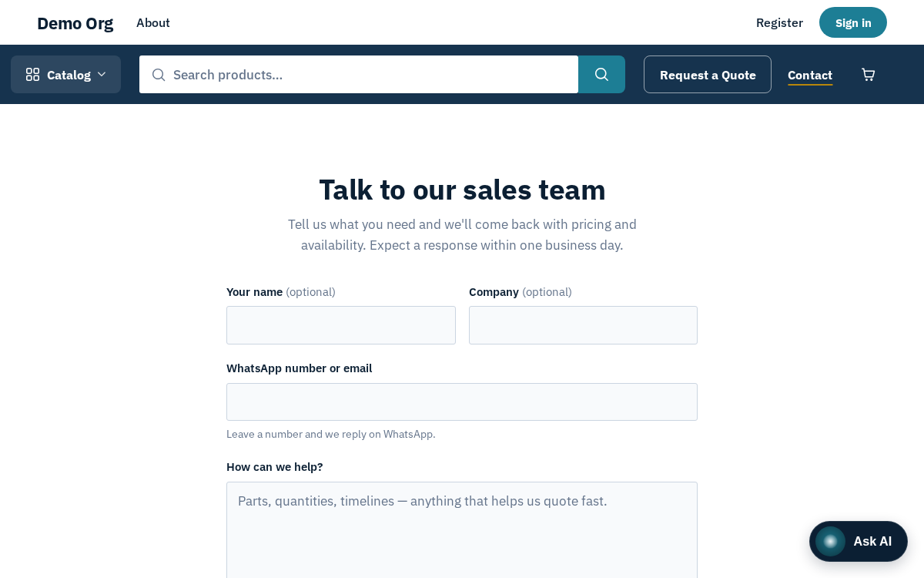Click the Company input field

(x=583, y=325)
